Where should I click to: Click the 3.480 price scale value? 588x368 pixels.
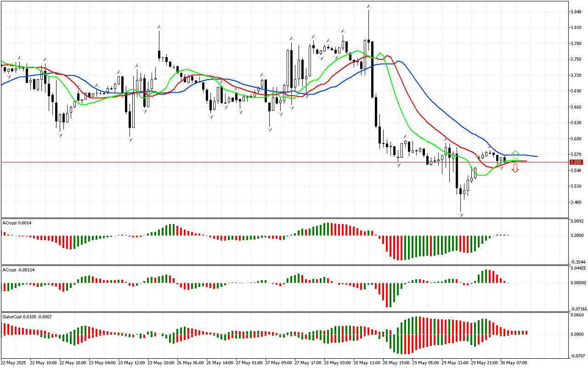click(576, 202)
